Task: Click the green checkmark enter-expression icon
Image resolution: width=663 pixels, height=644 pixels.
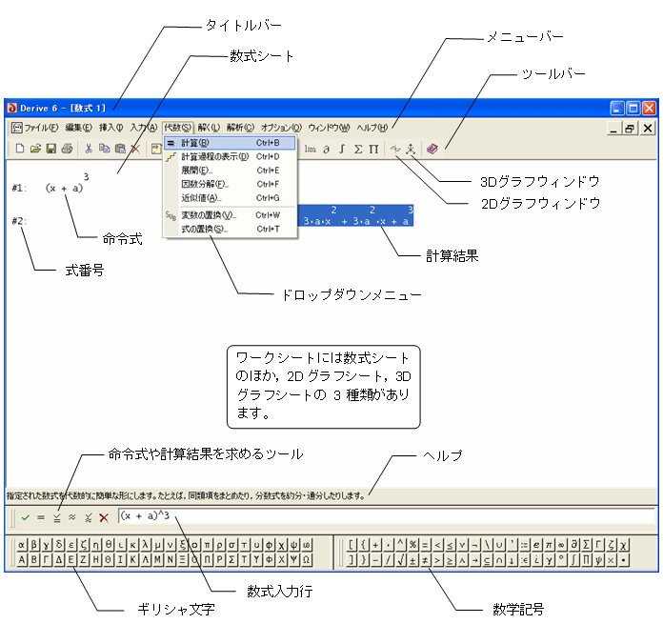Action: 26,517
